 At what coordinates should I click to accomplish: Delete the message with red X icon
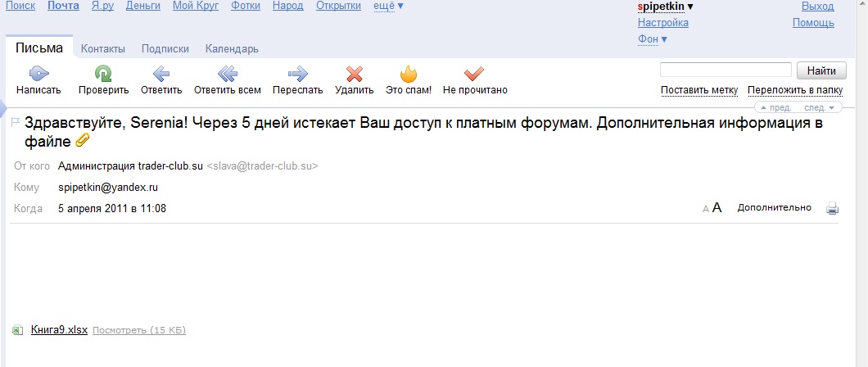coord(355,74)
